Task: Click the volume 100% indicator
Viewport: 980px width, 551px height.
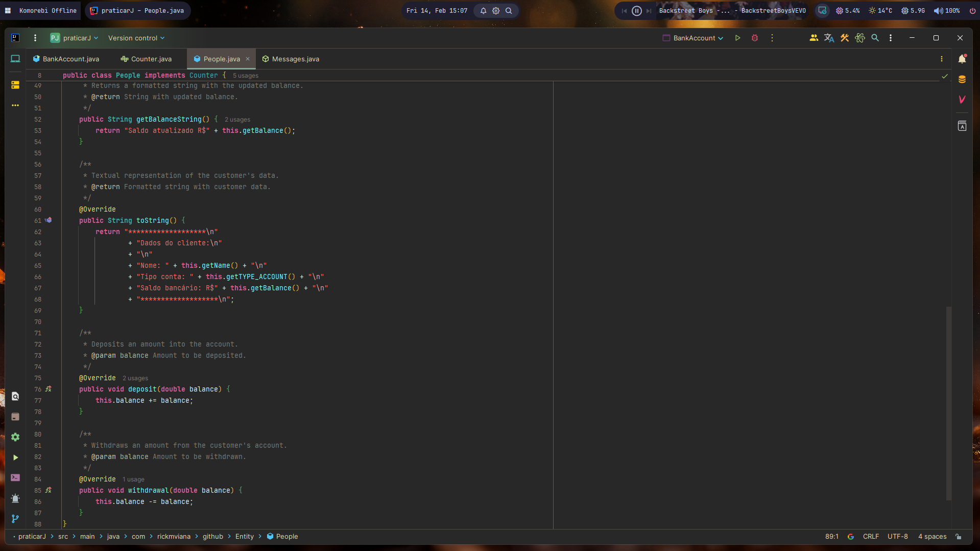Action: [x=946, y=11]
